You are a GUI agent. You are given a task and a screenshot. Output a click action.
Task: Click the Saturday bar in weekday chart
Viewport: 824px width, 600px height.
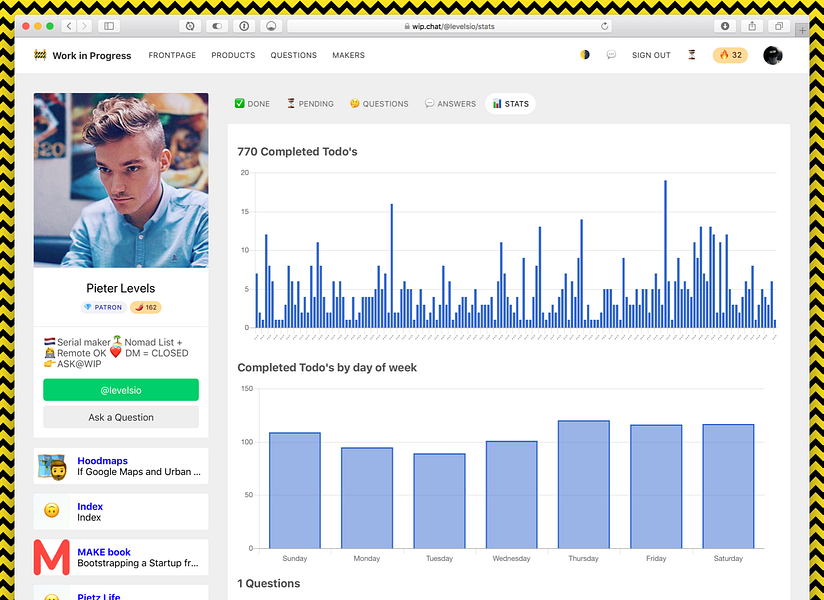728,487
